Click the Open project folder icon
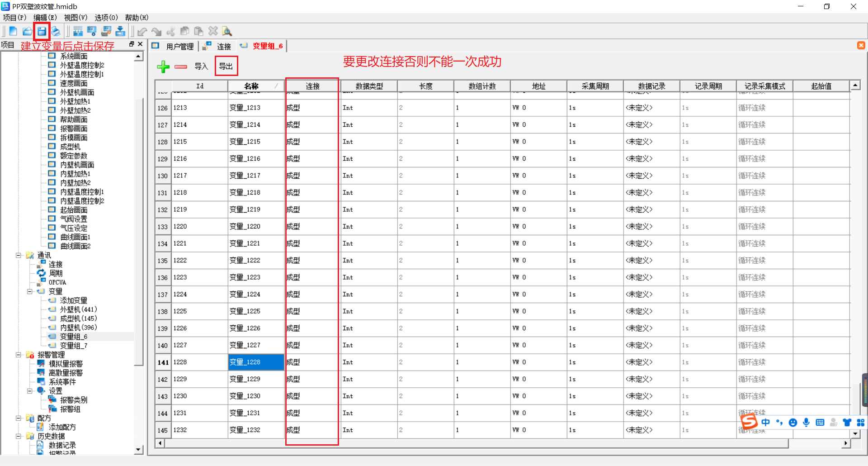 click(27, 31)
